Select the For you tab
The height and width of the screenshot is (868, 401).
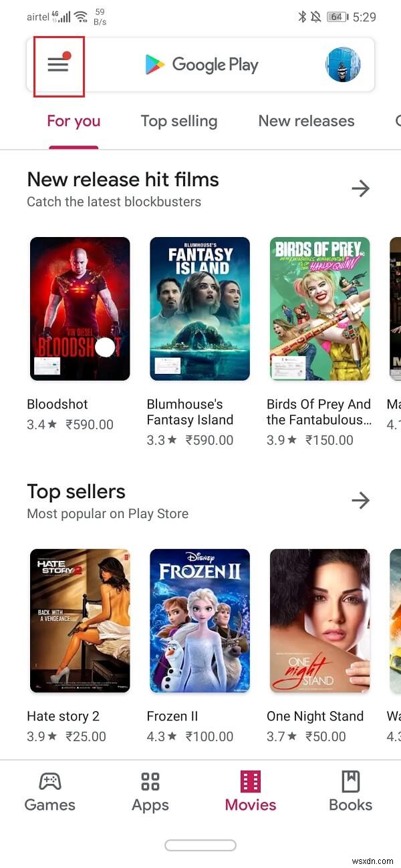tap(74, 121)
